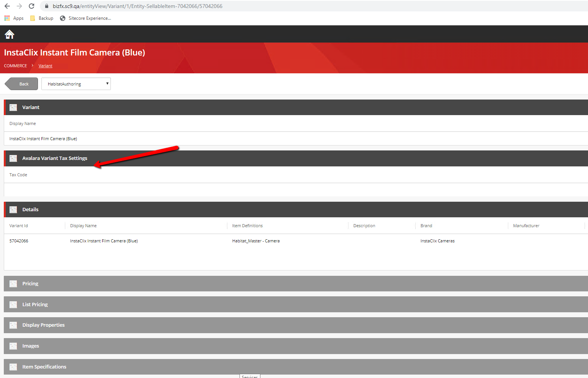The image size is (588, 378).
Task: Click the Pricing section icon
Action: pos(13,284)
